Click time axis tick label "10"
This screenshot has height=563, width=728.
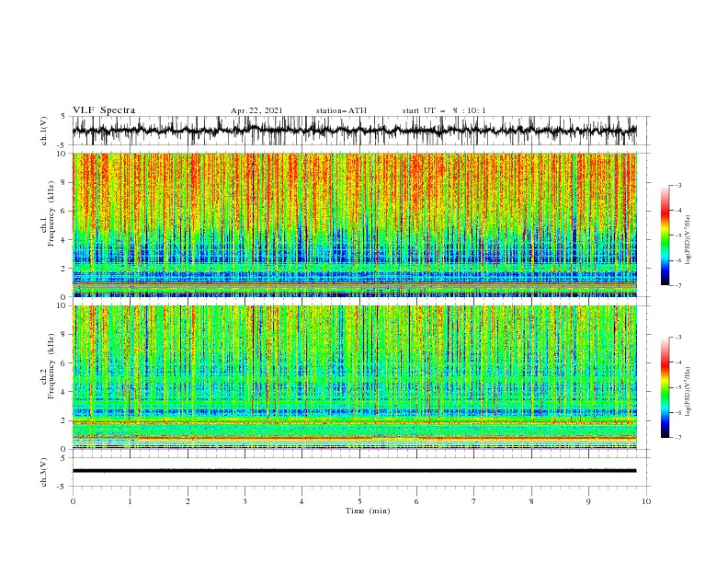(x=646, y=501)
